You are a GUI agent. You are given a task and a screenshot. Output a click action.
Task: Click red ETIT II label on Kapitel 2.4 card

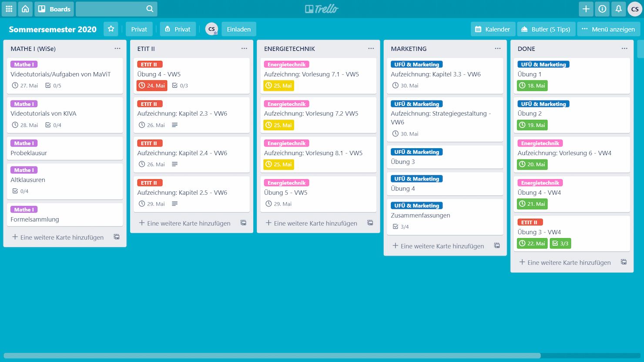point(150,143)
